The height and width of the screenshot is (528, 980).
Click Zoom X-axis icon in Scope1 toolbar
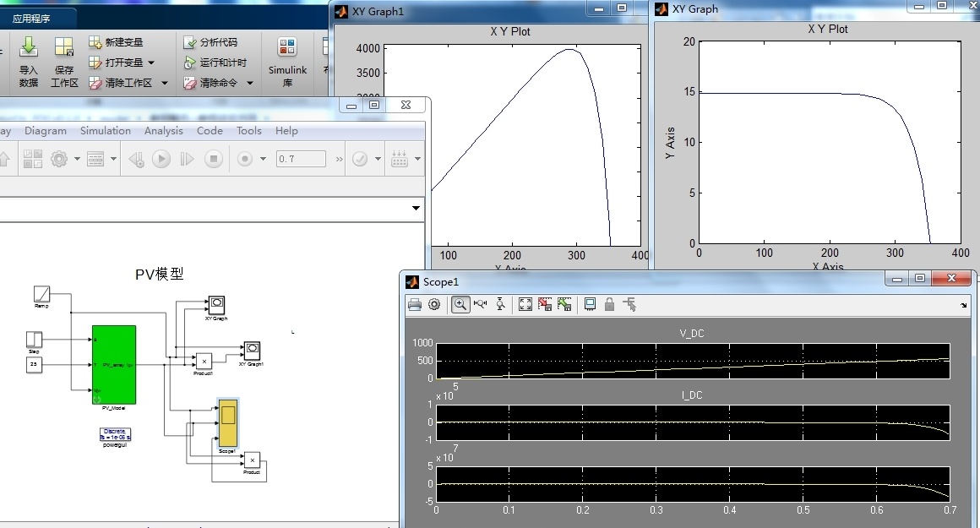481,304
